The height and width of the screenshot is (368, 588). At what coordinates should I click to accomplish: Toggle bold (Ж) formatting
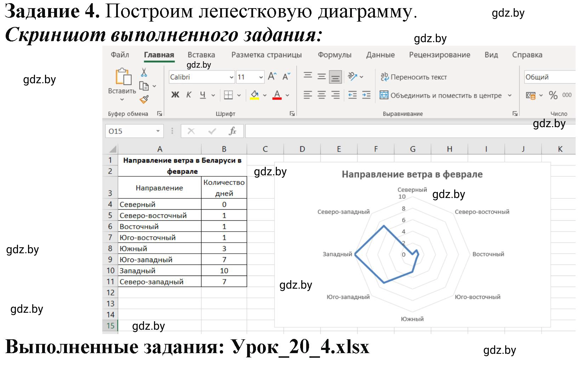coord(175,95)
